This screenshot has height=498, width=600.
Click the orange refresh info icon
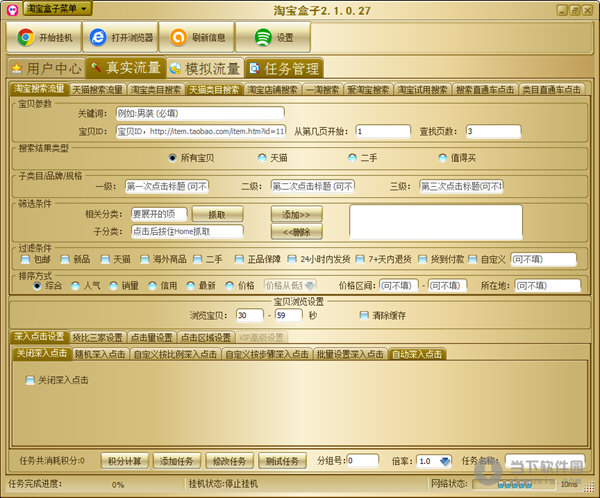coord(178,37)
